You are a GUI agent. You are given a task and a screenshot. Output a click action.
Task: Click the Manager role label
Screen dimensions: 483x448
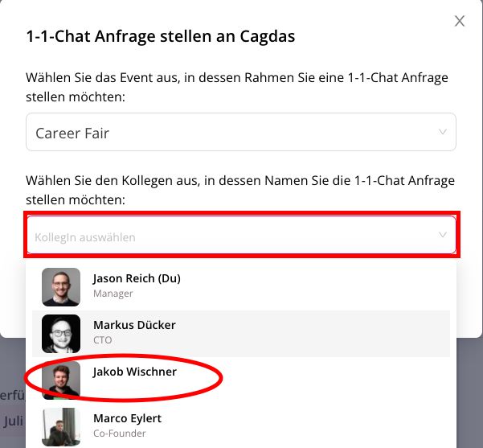coord(113,294)
